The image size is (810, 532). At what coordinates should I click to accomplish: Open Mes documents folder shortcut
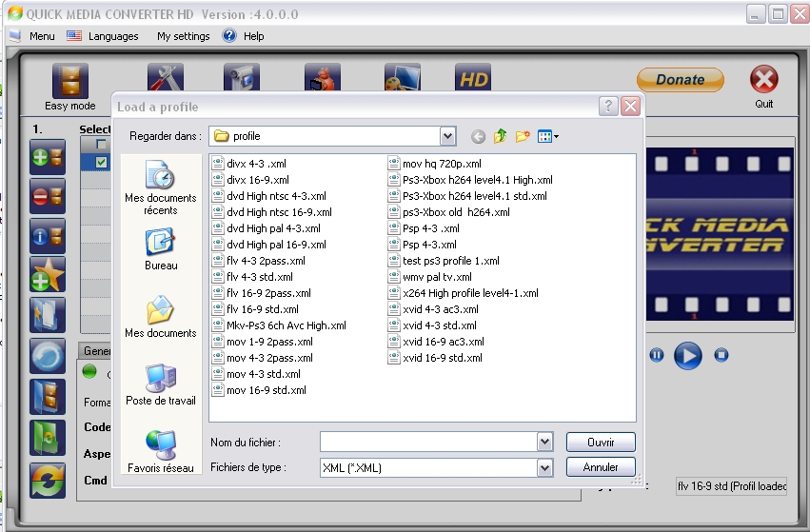coord(161,317)
